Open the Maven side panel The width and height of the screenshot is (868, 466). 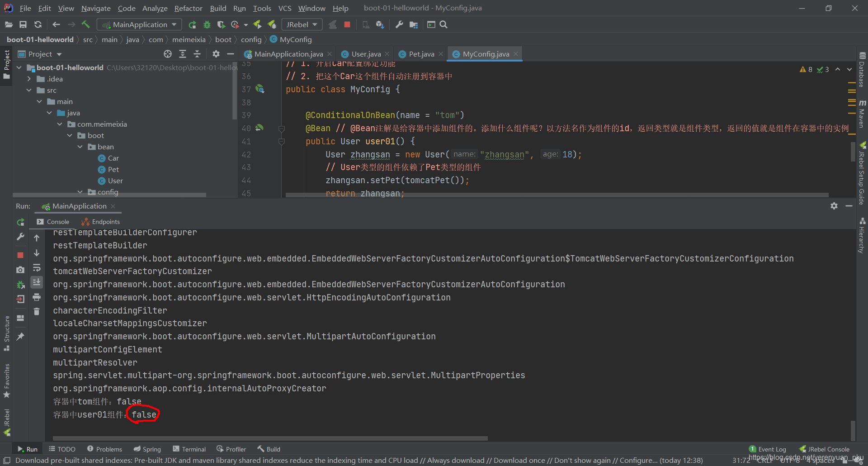(862, 114)
